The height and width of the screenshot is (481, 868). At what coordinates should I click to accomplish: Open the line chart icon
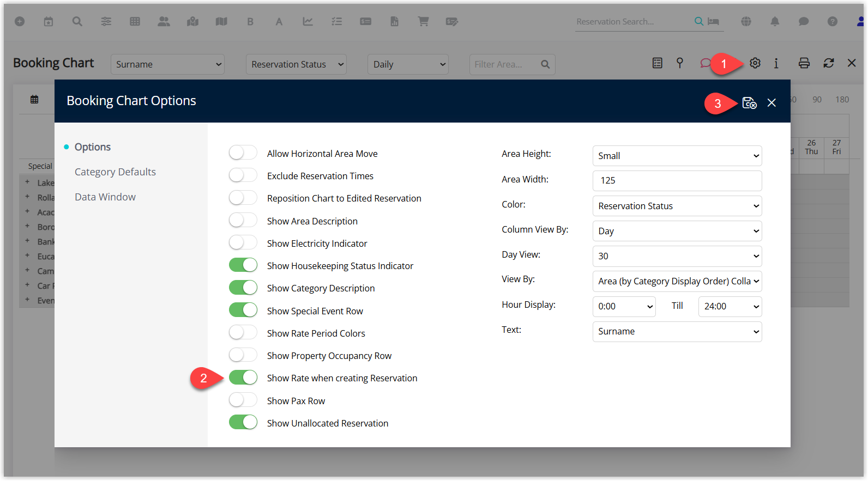coord(308,21)
